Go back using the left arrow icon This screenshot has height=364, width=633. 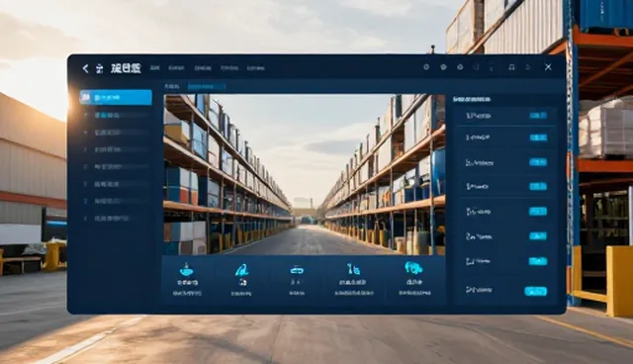pyautogui.click(x=85, y=68)
